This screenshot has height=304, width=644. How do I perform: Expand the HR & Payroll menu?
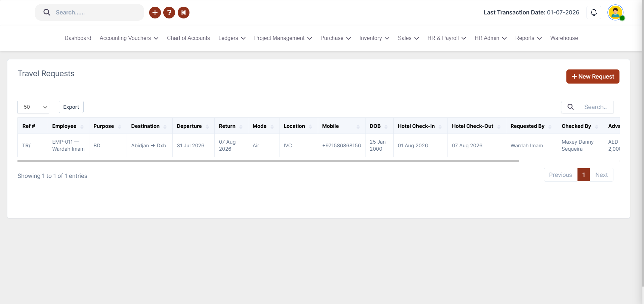(446, 38)
